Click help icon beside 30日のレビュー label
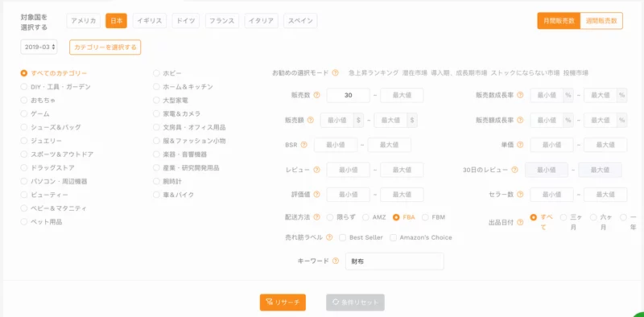This screenshot has height=317, width=644. (514, 170)
